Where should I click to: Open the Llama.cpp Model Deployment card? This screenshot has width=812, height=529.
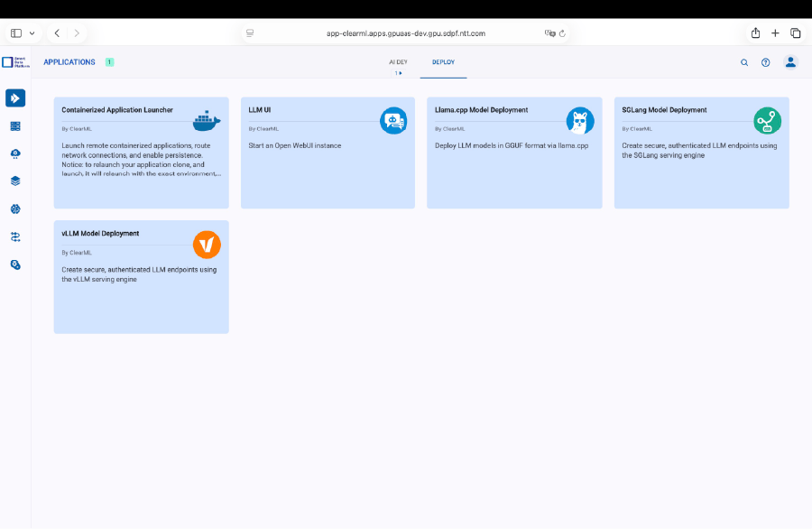(x=514, y=153)
